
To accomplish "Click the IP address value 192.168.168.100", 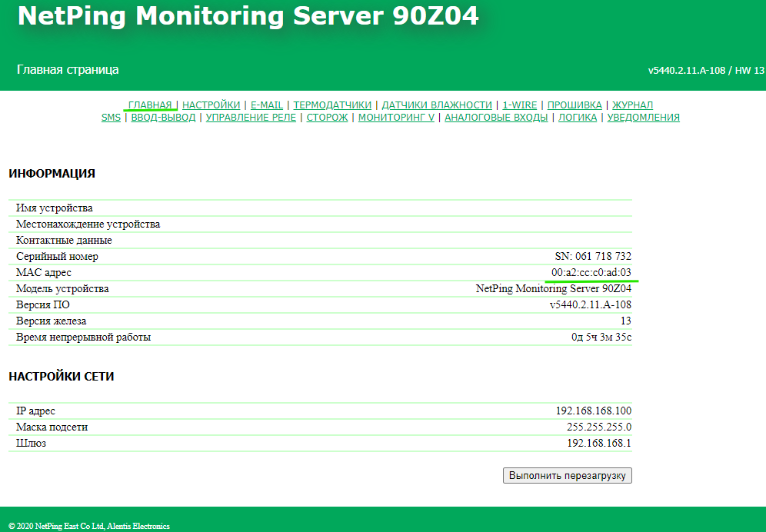I will pos(593,411).
